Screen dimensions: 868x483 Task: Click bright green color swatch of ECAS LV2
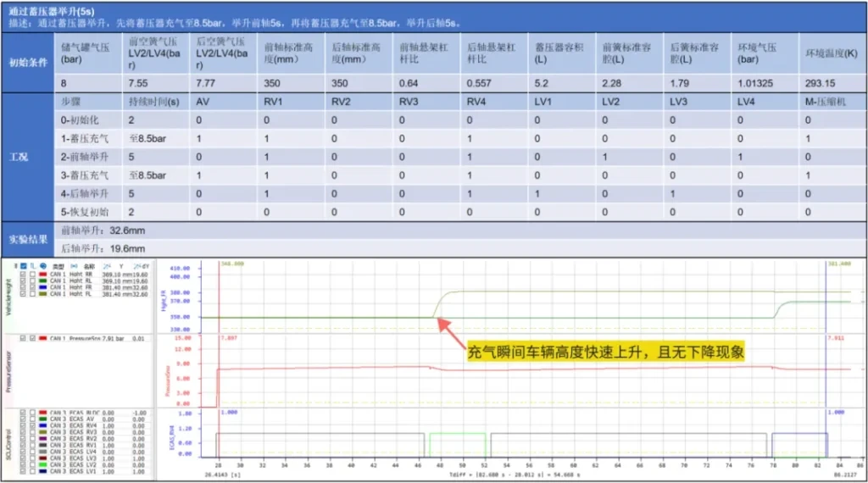pyautogui.click(x=43, y=464)
